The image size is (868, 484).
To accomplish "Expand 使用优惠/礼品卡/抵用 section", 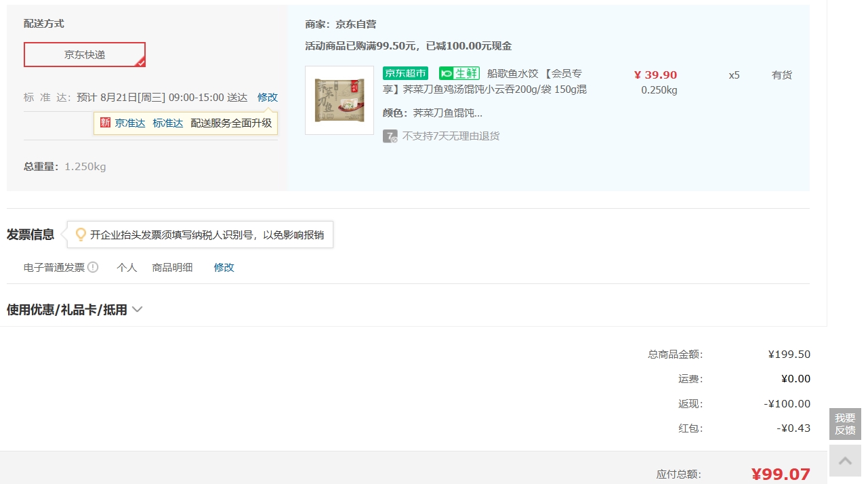I will (75, 310).
